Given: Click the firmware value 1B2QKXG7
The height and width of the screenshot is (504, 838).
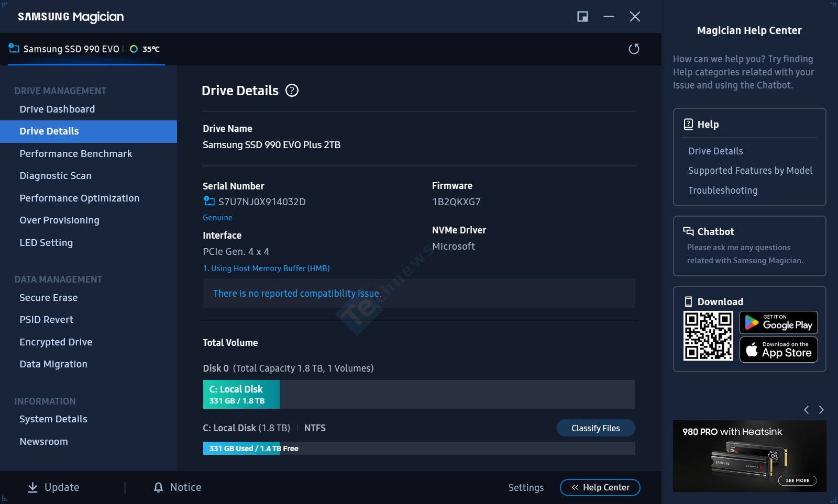Looking at the screenshot, I should tap(456, 202).
